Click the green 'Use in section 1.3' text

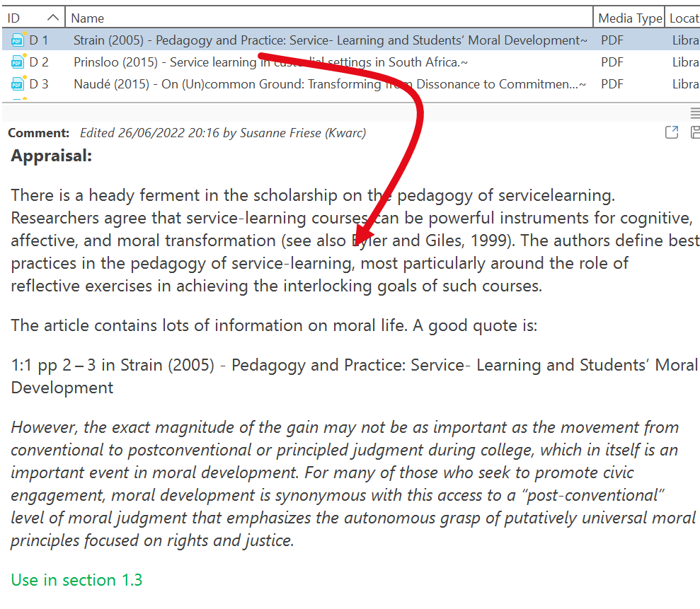pyautogui.click(x=76, y=581)
